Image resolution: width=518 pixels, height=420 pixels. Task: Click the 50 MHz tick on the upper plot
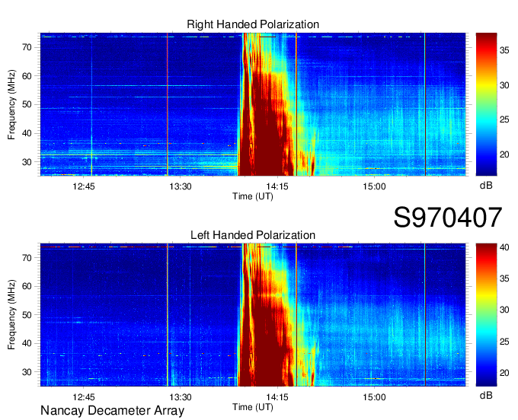click(27, 105)
